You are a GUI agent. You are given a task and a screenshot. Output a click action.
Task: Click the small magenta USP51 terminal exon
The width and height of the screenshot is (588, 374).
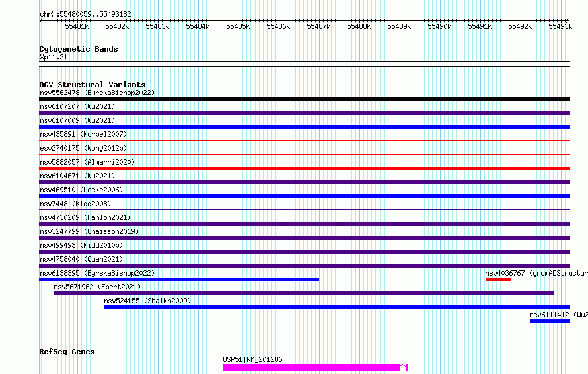(407, 367)
